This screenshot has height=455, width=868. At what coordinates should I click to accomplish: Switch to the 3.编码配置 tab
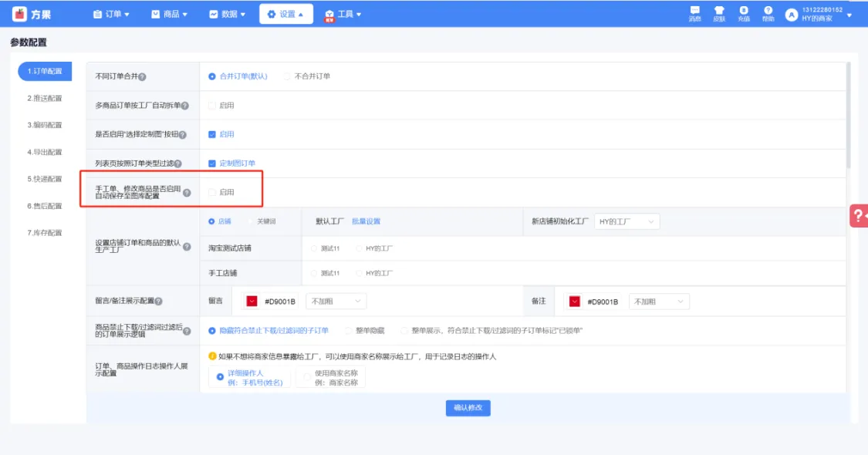pyautogui.click(x=45, y=125)
